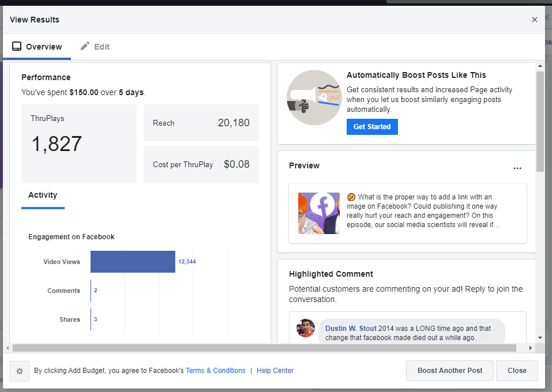This screenshot has height=392, width=552.
Task: Click the $150.00 spent amount
Action: click(x=84, y=93)
